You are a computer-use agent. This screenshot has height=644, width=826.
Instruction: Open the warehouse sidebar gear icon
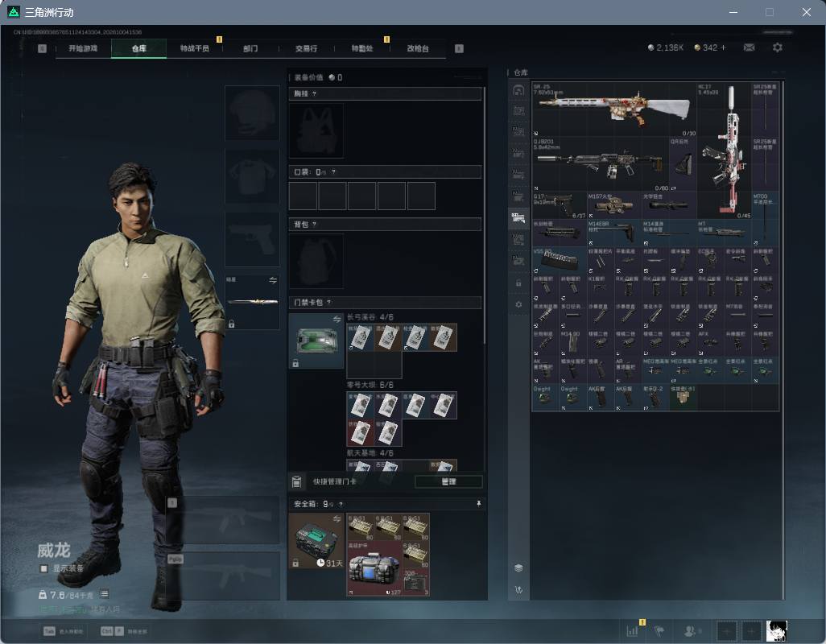(x=518, y=304)
